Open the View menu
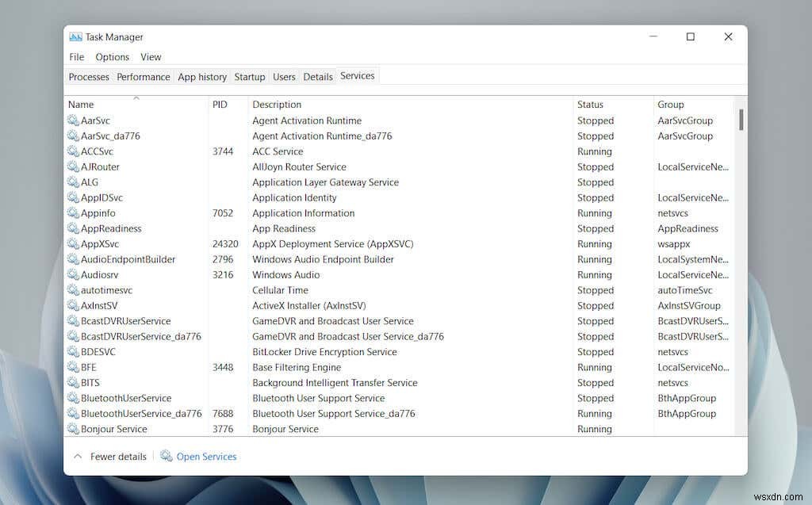 tap(151, 56)
